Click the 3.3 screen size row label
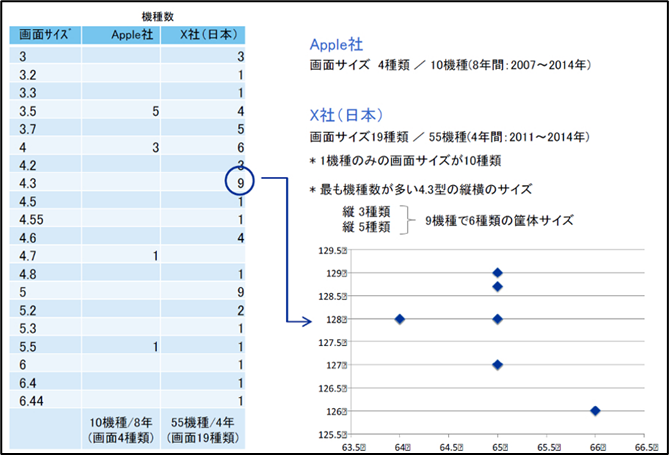 tap(28, 93)
